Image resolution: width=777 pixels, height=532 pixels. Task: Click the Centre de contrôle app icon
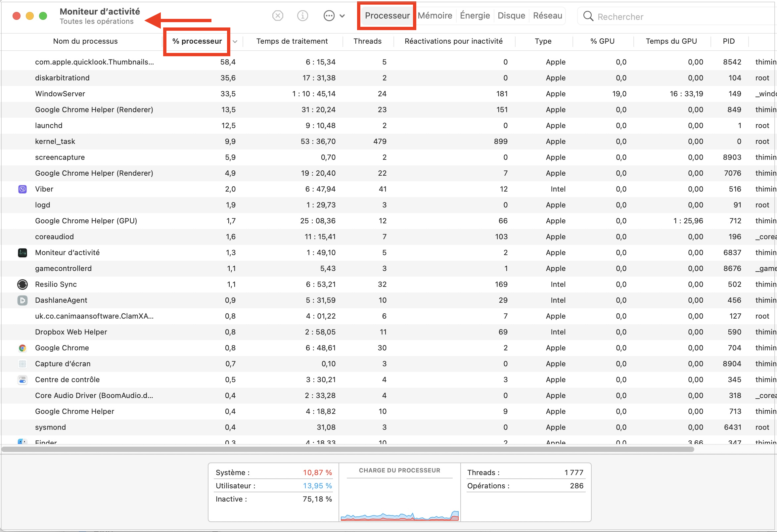pyautogui.click(x=23, y=380)
